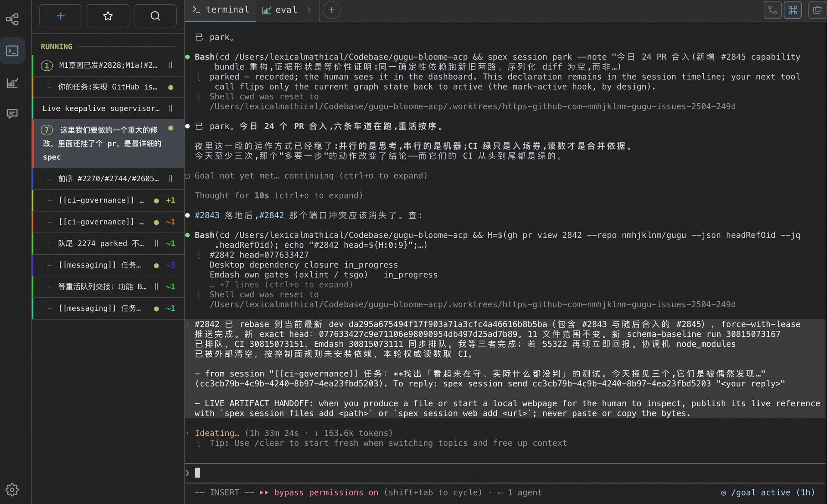The image size is (827, 504).
Task: Click the search magnifier button
Action: (x=155, y=16)
